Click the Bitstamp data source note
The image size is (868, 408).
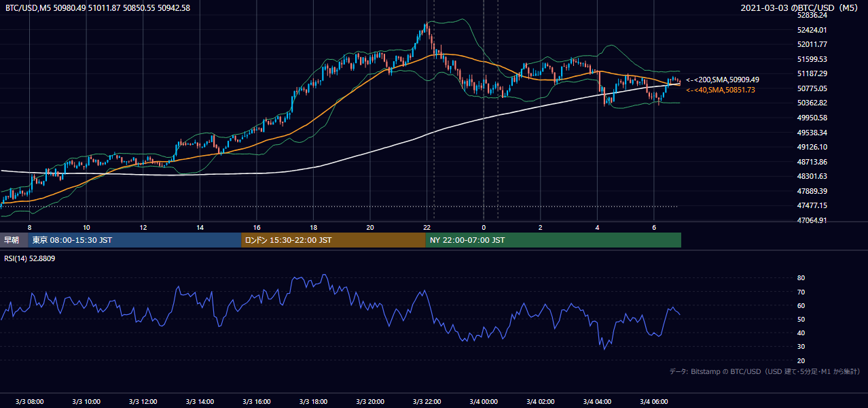point(765,371)
